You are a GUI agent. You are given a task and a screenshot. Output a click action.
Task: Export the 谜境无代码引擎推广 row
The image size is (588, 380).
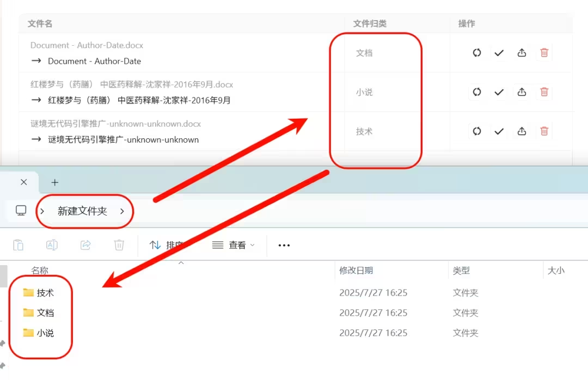tap(522, 131)
